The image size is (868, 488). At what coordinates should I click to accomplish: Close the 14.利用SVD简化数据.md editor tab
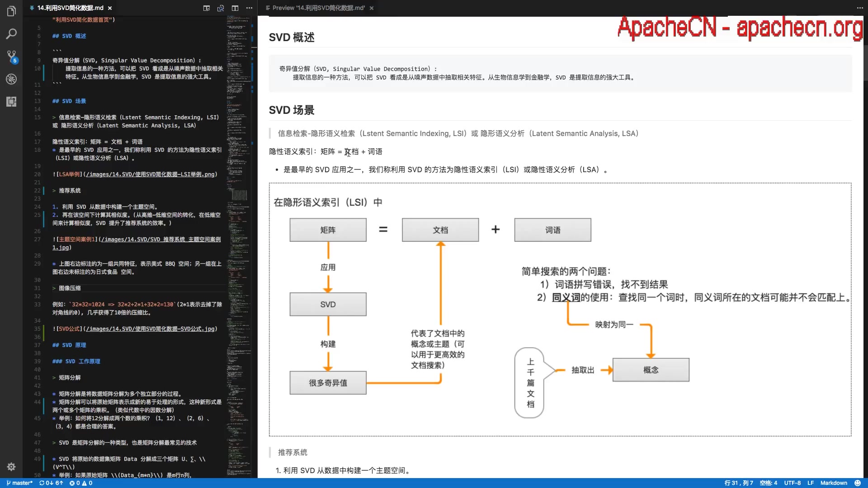pyautogui.click(x=110, y=8)
